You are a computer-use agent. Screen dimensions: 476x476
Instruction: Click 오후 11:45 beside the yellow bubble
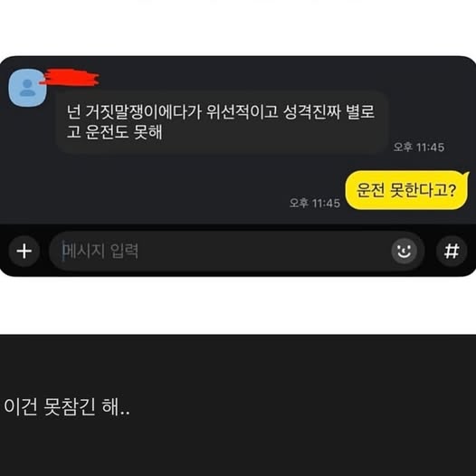coord(315,203)
